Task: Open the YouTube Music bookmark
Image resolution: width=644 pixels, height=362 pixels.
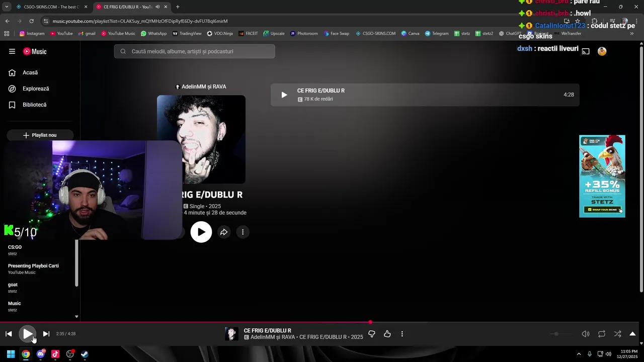Action: pos(118,34)
